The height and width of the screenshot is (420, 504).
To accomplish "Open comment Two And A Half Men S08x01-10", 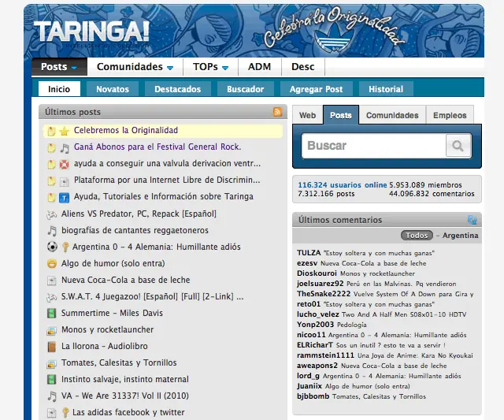I will (x=404, y=314).
